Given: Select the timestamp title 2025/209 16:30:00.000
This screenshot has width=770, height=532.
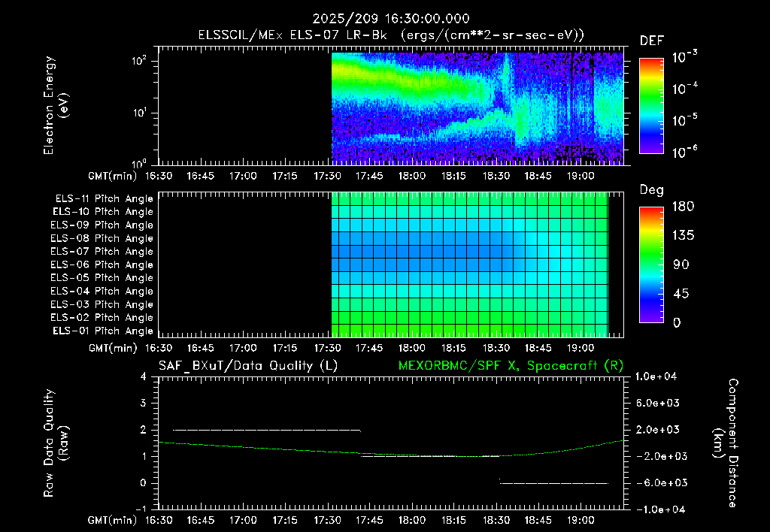Looking at the screenshot, I should pos(391,19).
